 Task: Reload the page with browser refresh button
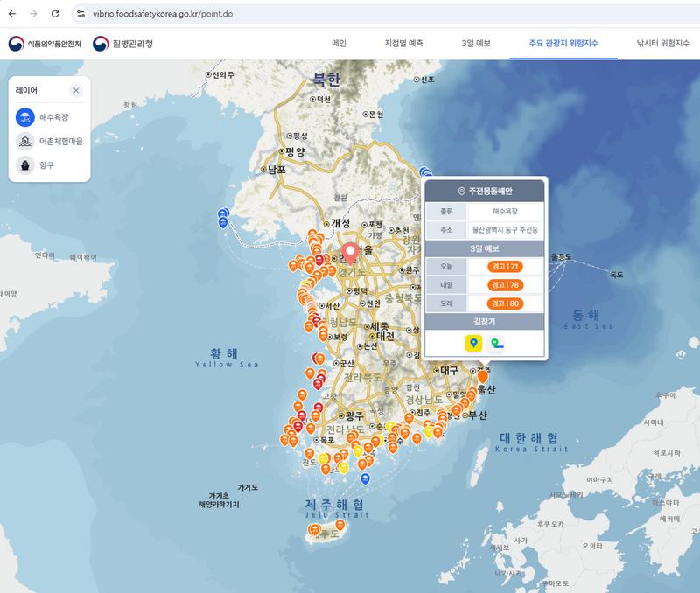(55, 14)
